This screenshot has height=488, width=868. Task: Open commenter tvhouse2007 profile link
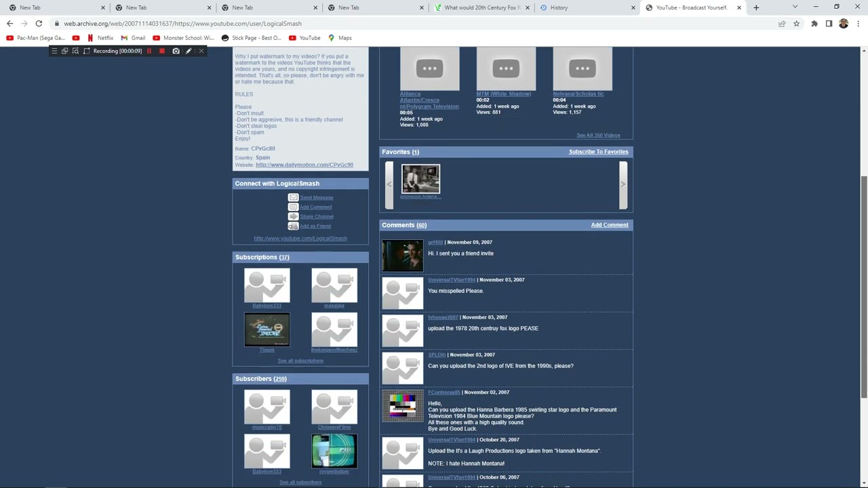[443, 317]
